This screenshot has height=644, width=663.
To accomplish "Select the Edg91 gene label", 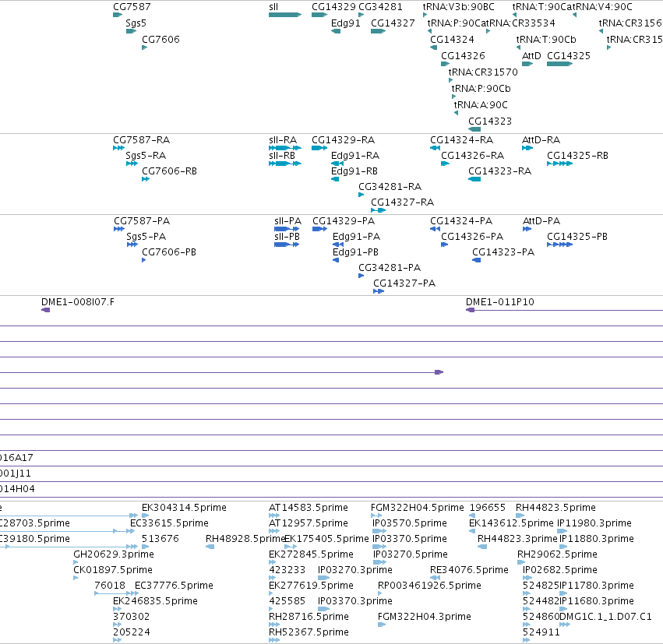I will coord(345,23).
